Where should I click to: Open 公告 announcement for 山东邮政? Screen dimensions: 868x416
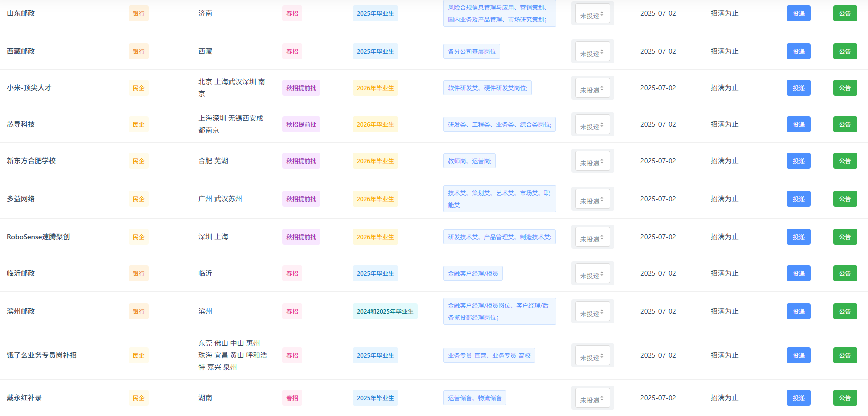[x=845, y=13]
